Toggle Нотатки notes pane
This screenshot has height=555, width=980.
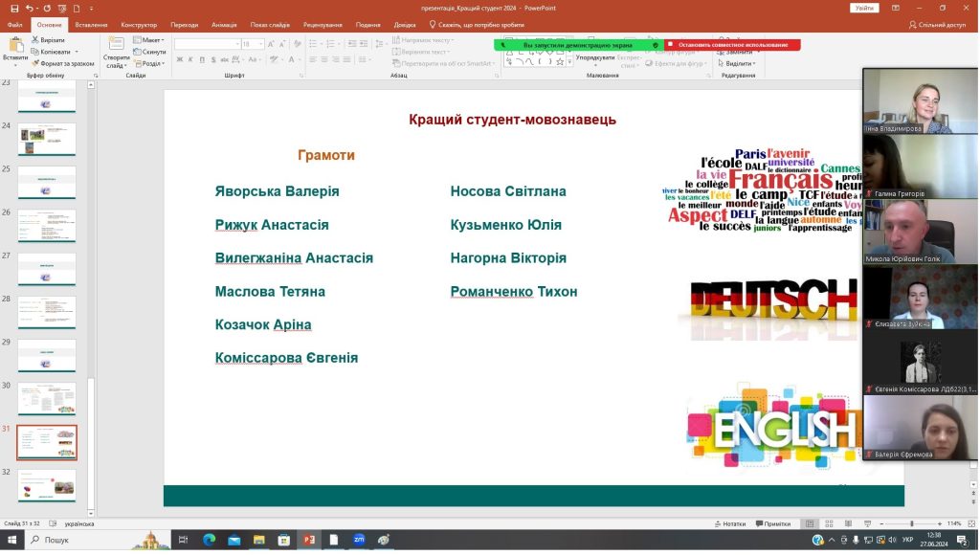pos(730,523)
